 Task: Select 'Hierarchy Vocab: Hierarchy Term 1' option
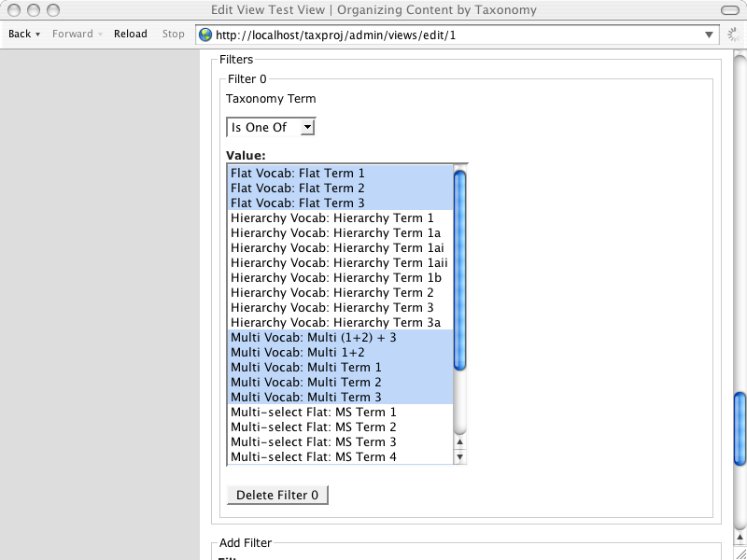(340, 217)
